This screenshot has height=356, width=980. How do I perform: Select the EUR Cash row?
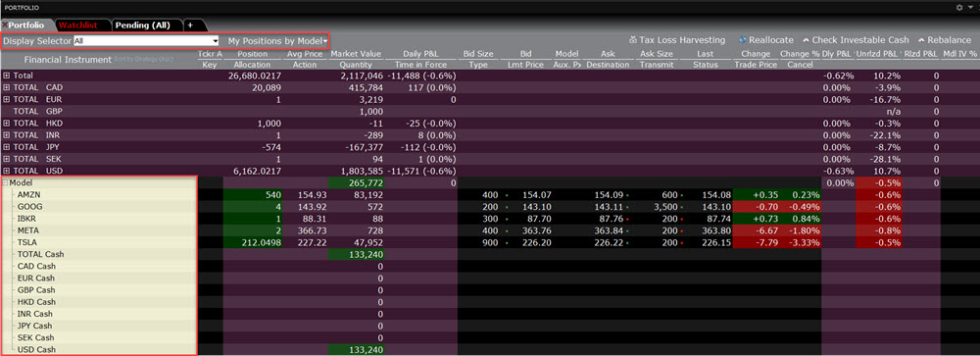[x=100, y=278]
